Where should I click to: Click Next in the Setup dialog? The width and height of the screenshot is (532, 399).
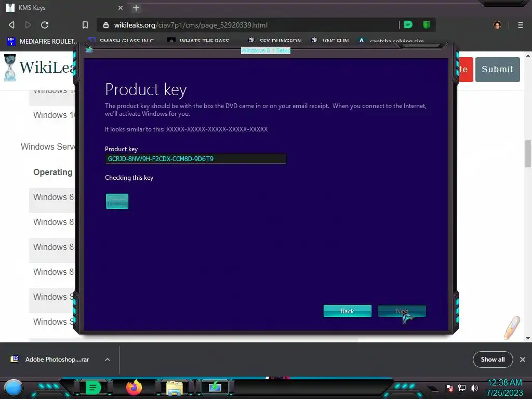pos(402,311)
